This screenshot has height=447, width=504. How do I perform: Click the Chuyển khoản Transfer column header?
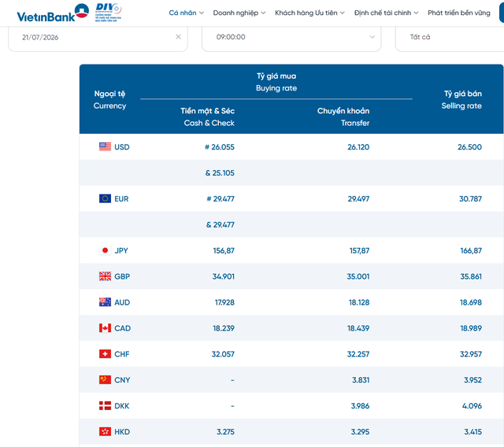343,117
